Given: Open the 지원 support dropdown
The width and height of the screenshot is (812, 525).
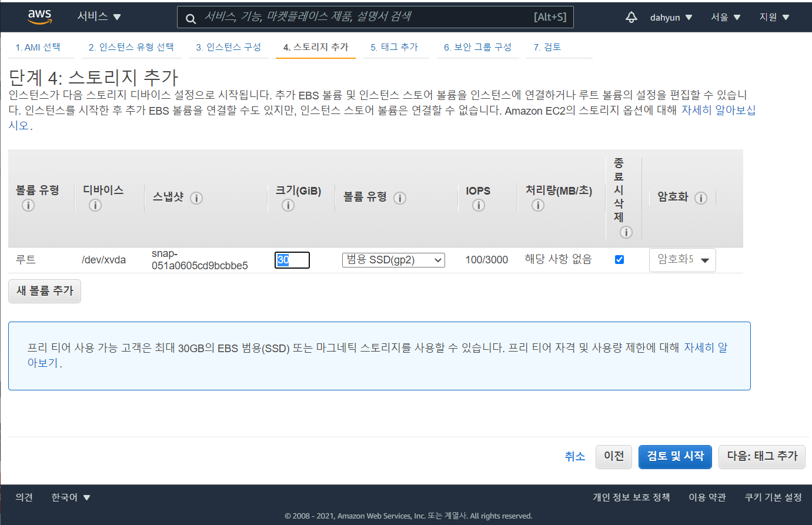Looking at the screenshot, I should [774, 18].
